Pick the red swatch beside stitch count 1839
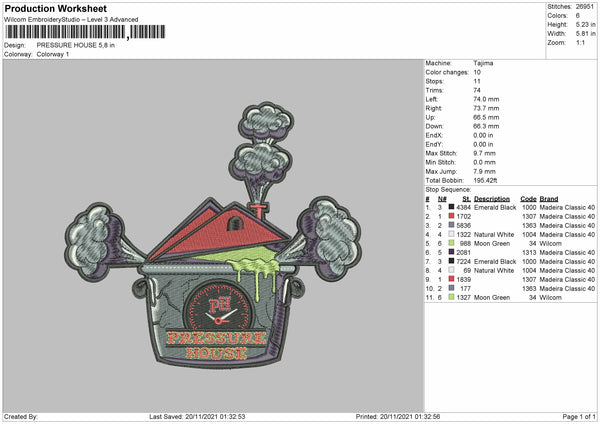The width and height of the screenshot is (600, 424). (451, 279)
